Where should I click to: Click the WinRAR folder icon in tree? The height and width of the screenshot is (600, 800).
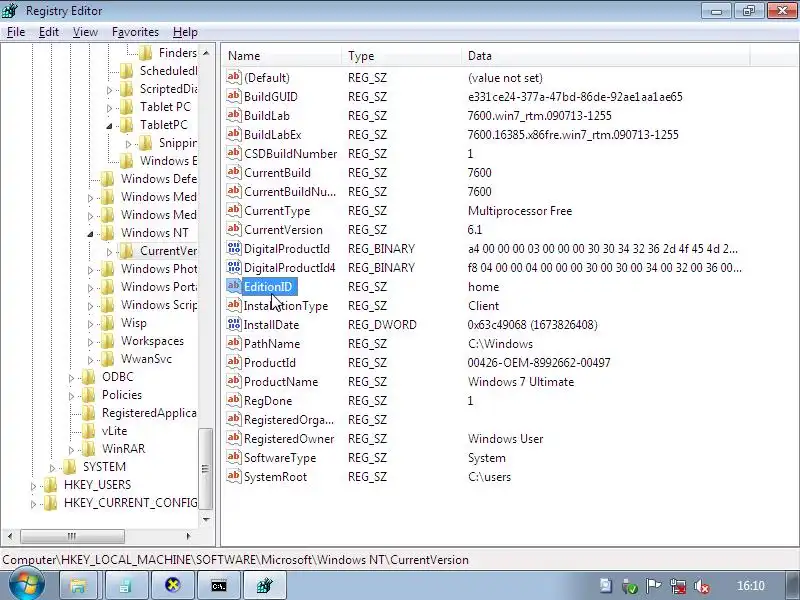pyautogui.click(x=89, y=448)
